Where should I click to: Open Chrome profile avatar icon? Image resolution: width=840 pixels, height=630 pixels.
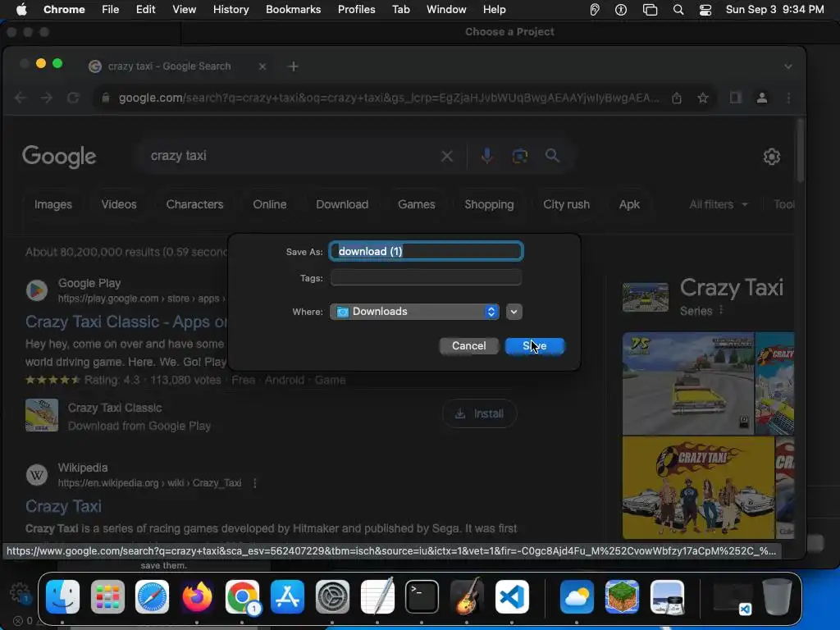[x=762, y=98]
